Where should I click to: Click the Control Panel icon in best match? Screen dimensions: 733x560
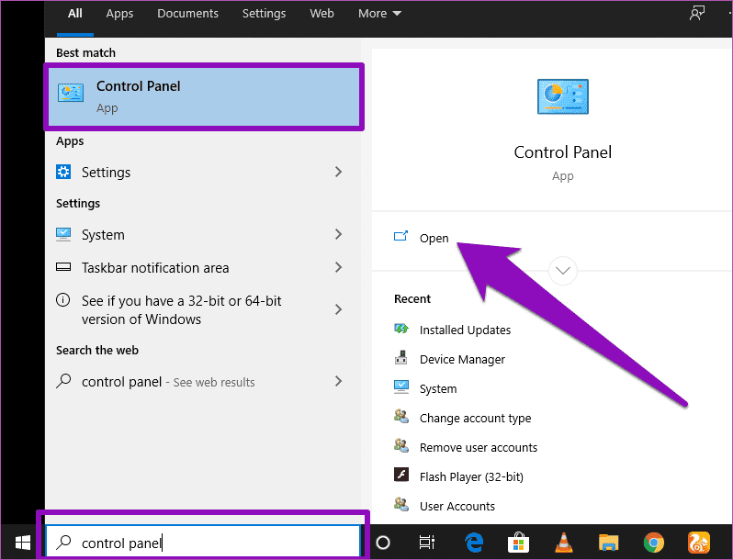(71, 93)
